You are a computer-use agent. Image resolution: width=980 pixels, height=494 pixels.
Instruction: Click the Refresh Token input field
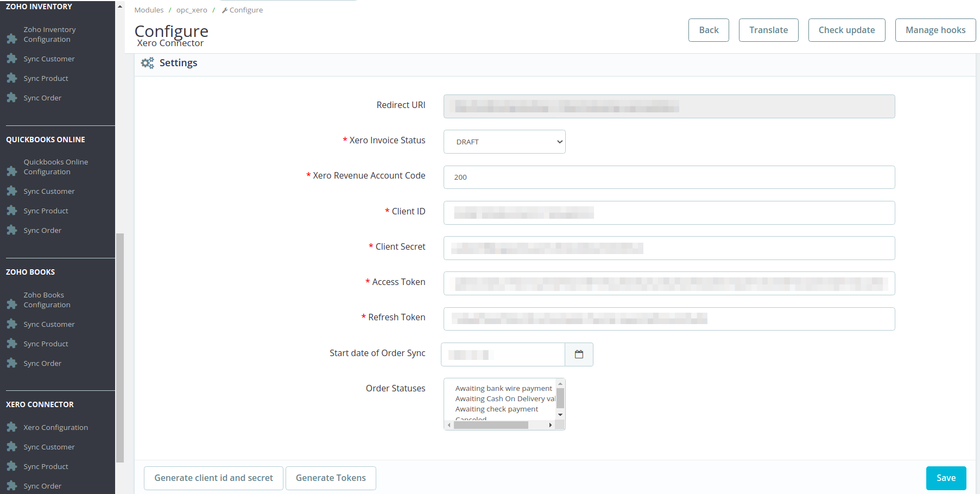(x=669, y=319)
